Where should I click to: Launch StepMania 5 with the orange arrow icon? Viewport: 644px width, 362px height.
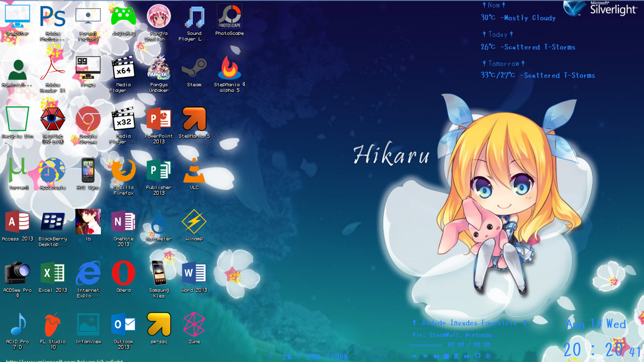click(x=194, y=123)
